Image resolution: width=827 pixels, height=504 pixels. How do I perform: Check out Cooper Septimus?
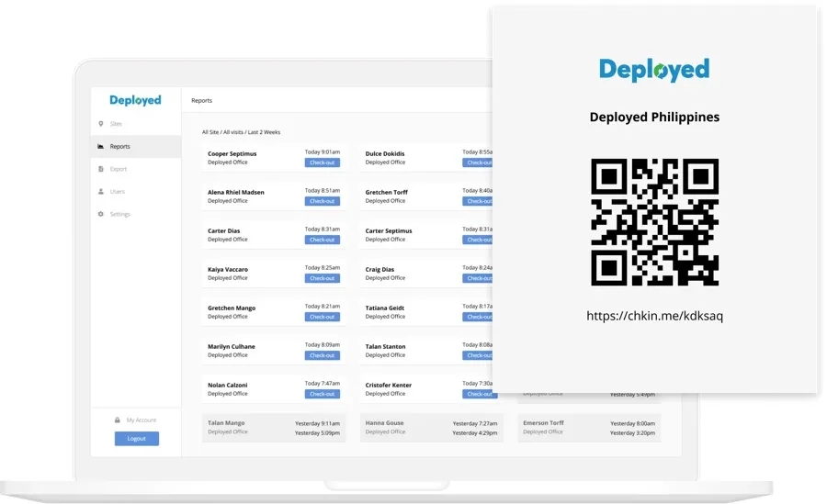[x=323, y=162]
